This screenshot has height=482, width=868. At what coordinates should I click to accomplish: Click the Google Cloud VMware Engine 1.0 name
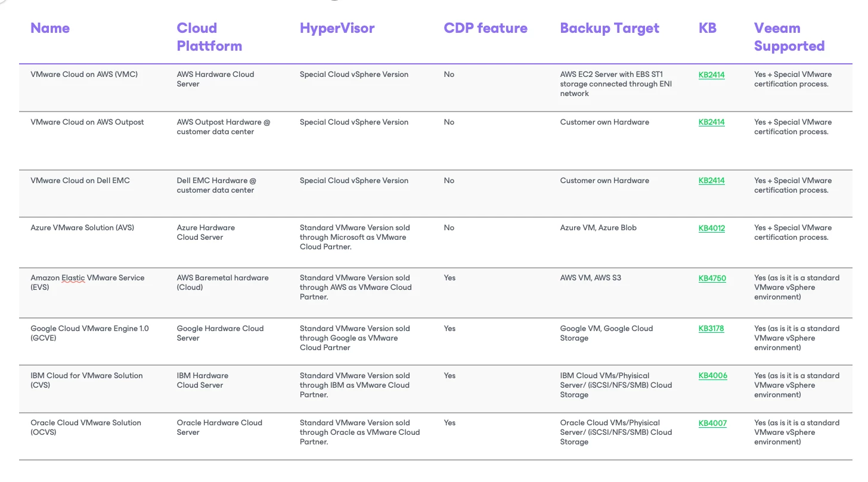coord(89,329)
